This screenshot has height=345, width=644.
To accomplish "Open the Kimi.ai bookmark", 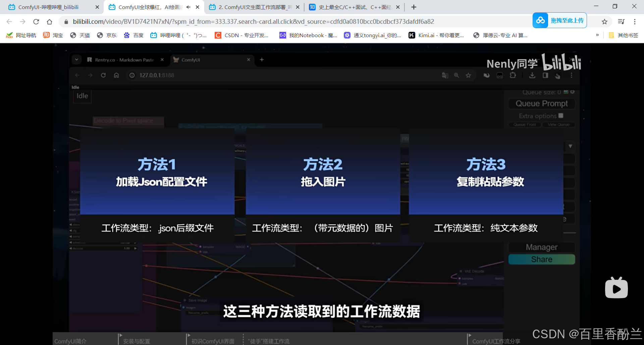I will click(x=436, y=35).
